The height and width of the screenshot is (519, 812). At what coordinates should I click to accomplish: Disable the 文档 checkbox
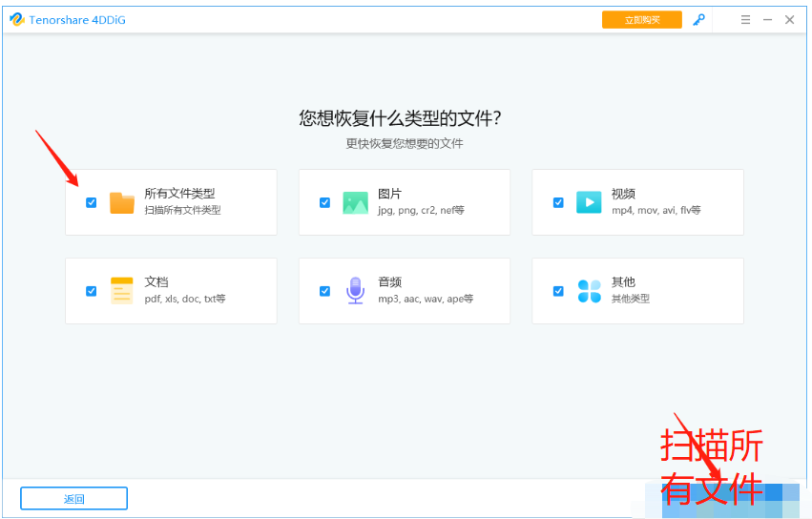click(92, 291)
